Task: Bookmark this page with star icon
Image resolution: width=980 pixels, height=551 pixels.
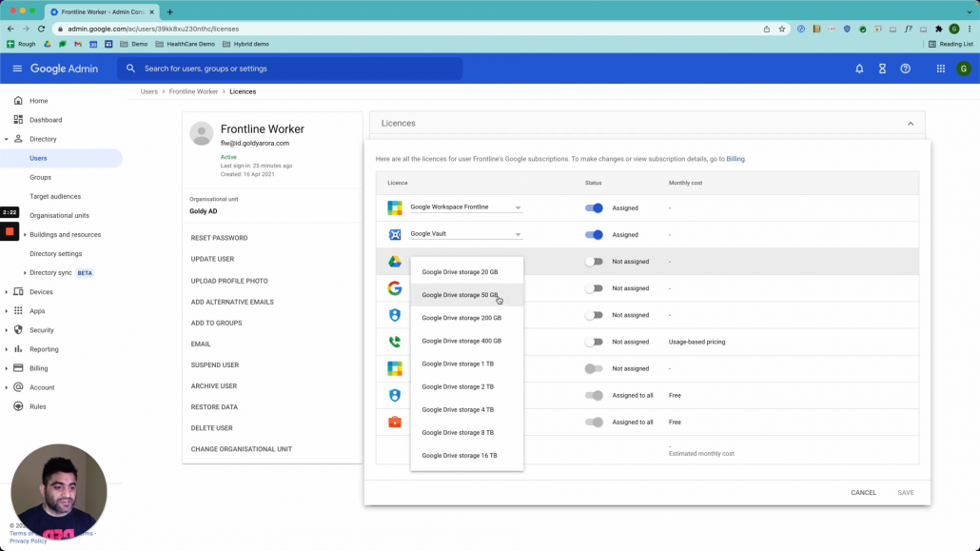Action: point(782,29)
